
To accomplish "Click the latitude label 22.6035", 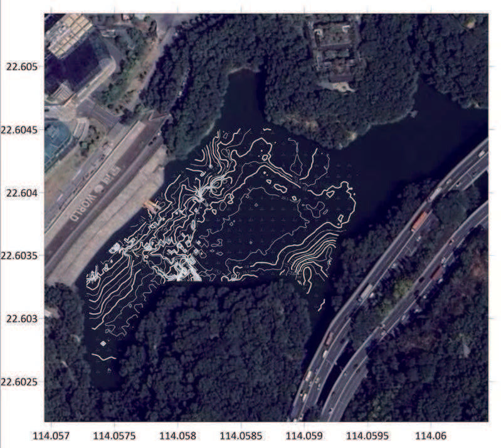I will tap(19, 256).
